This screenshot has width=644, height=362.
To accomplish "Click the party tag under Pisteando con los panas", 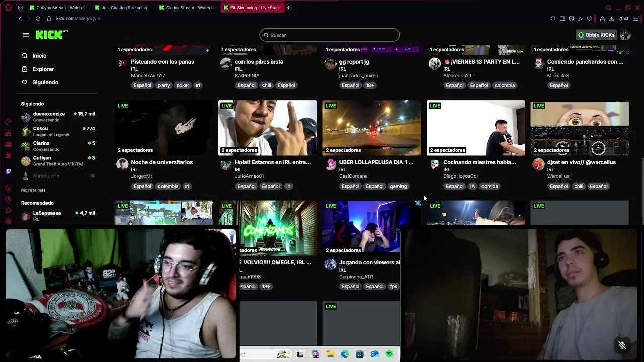I will 164,85.
